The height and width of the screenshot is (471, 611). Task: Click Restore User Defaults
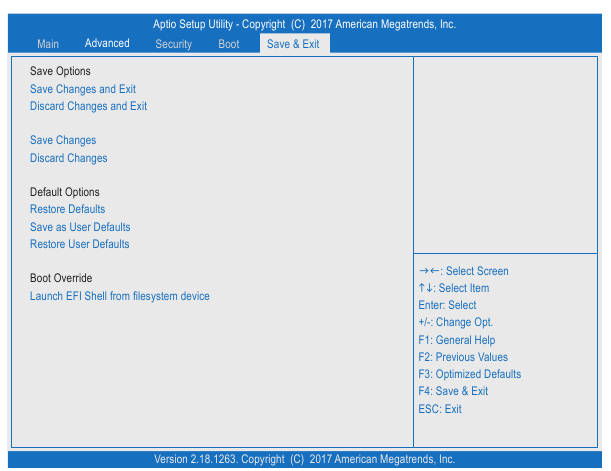(79, 244)
